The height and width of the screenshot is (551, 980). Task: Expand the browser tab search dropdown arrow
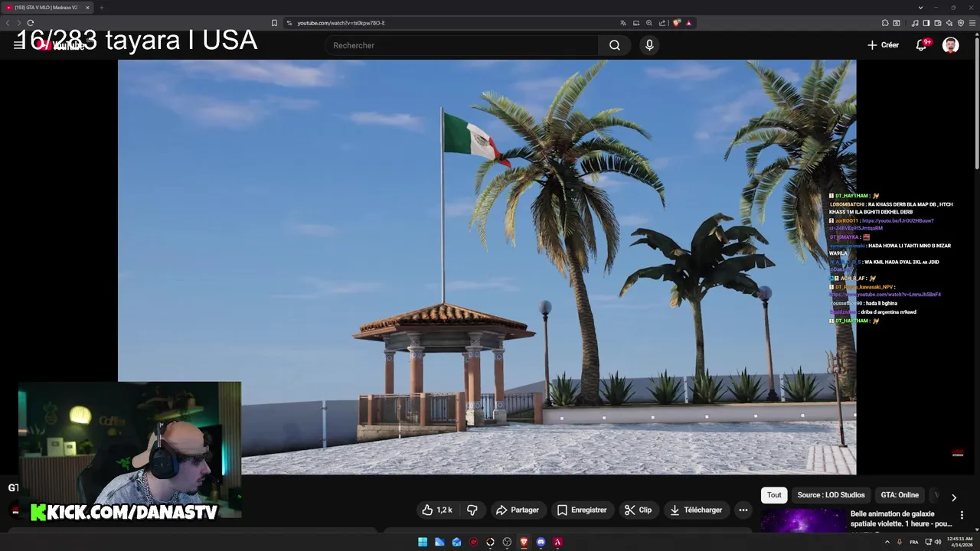pyautogui.click(x=920, y=8)
